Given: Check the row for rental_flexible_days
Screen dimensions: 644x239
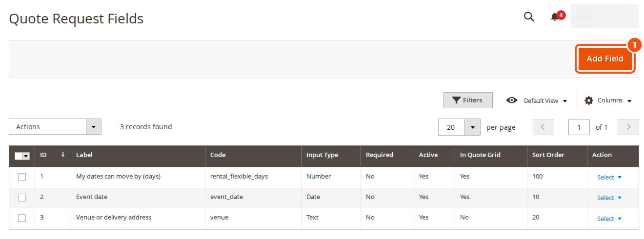Looking at the screenshot, I should pos(22,177).
